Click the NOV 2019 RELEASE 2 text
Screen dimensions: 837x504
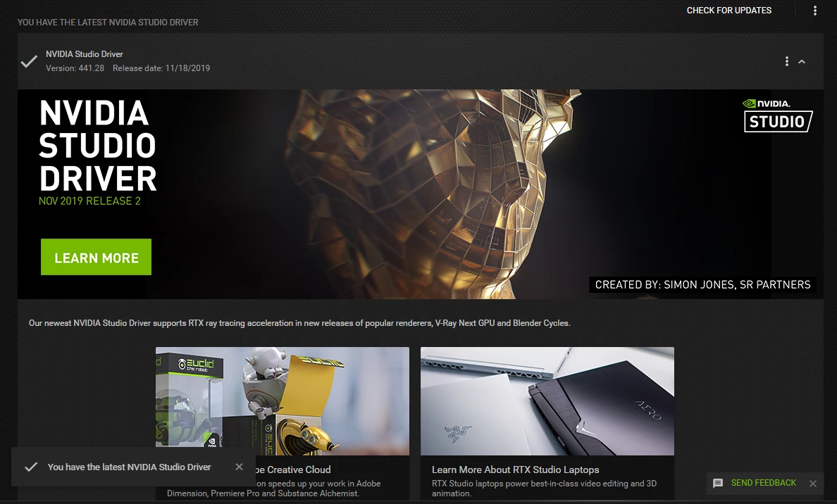coord(89,201)
